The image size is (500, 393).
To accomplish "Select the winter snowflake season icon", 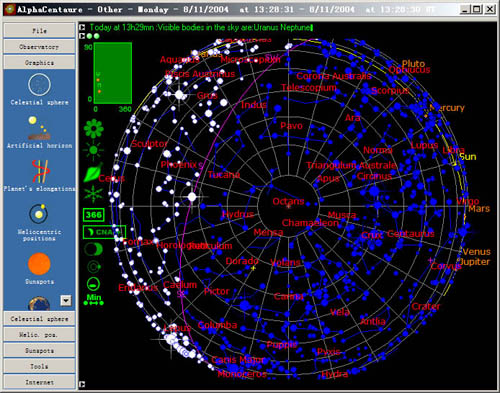I will (x=93, y=194).
